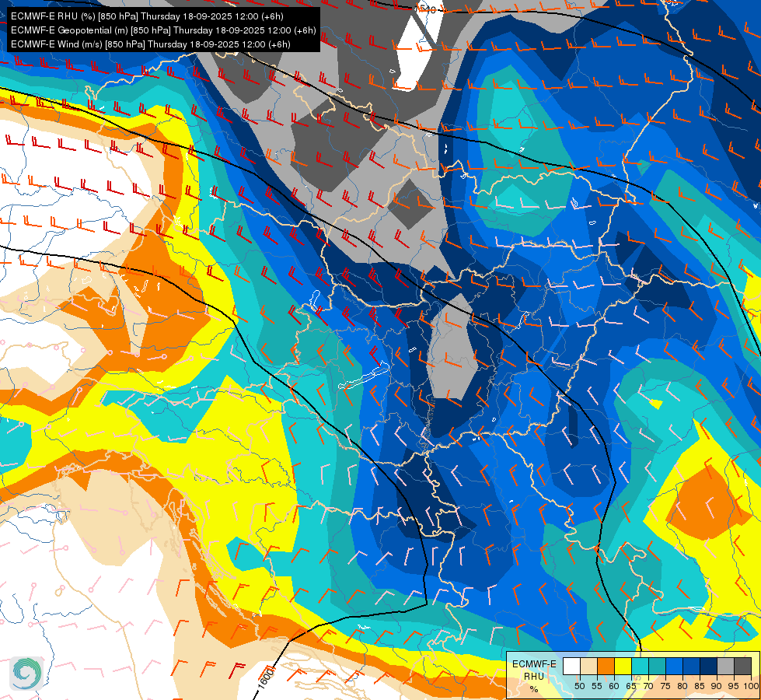Viewport: 761px width, 700px height.
Task: Click the 'RHU' text in the legend
Action: pos(534,677)
